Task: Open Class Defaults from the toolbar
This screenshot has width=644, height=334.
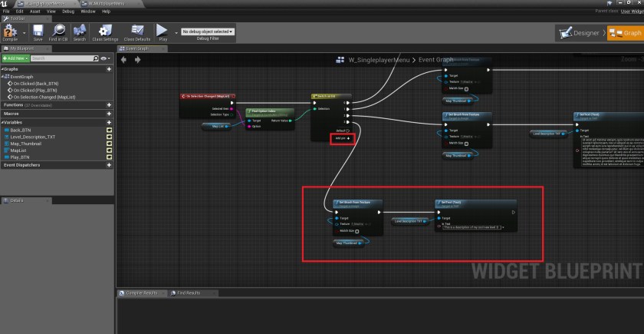Action: [136, 32]
